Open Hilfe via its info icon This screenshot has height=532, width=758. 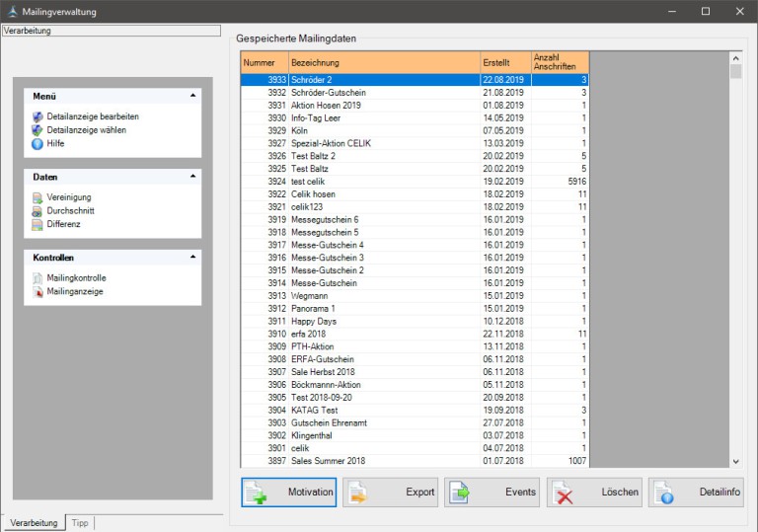[38, 144]
